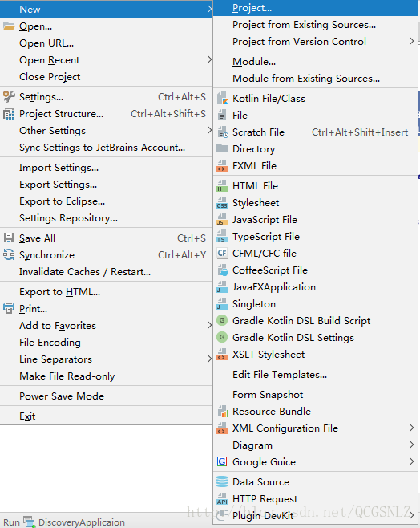Click the Save All floppy disk icon
The image size is (420, 528).
click(9, 238)
